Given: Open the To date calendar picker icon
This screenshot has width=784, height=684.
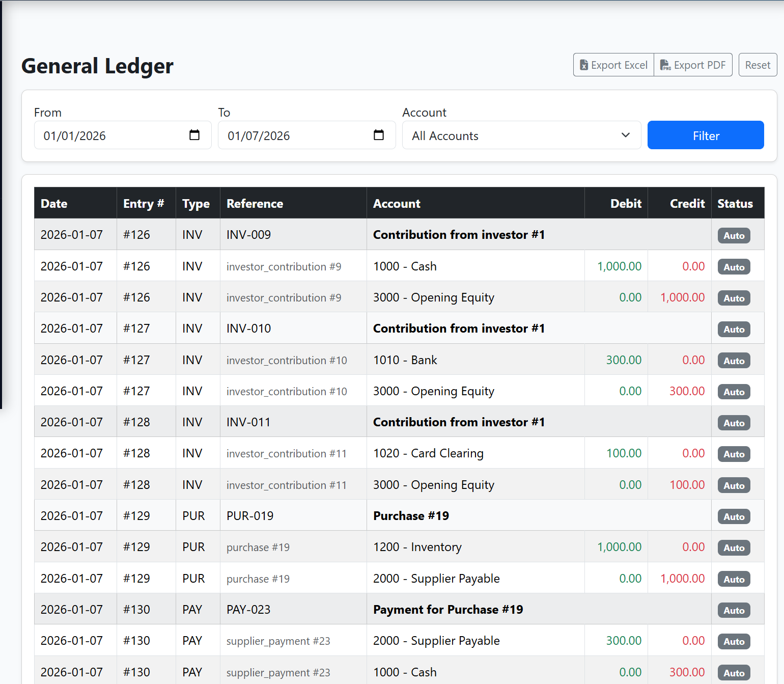Looking at the screenshot, I should pyautogui.click(x=378, y=135).
